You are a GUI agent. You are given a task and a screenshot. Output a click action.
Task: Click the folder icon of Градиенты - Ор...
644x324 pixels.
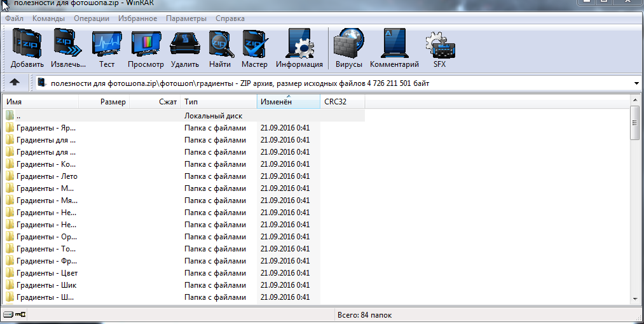10,236
